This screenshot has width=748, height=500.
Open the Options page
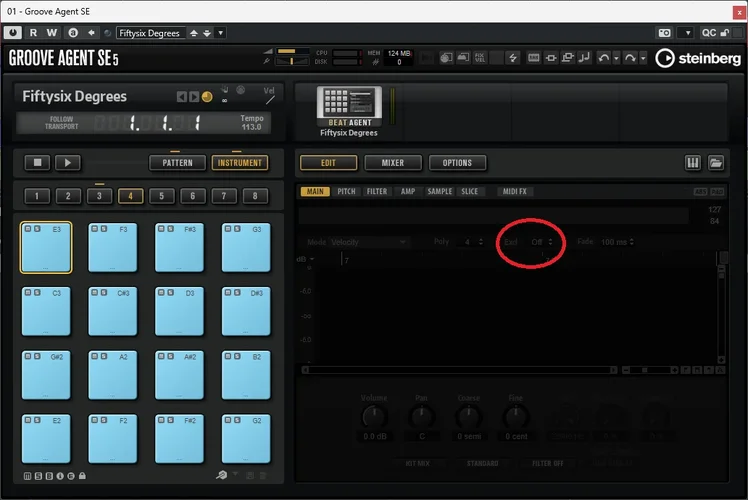pos(457,163)
